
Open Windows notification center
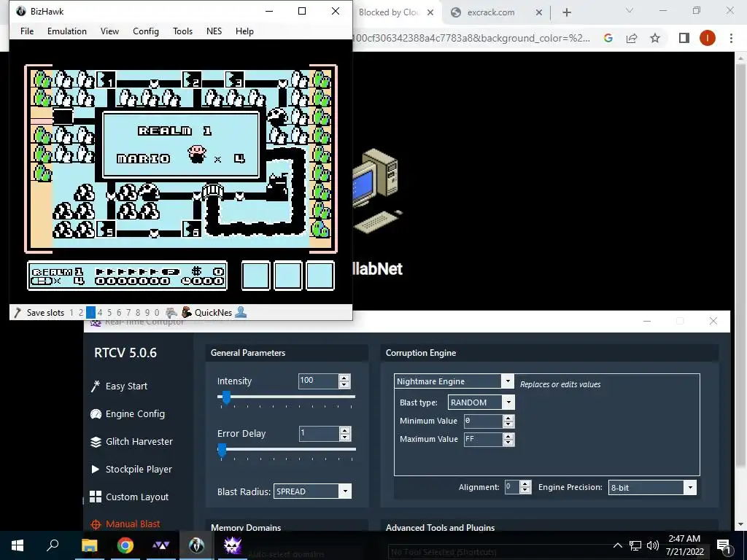pos(724,545)
